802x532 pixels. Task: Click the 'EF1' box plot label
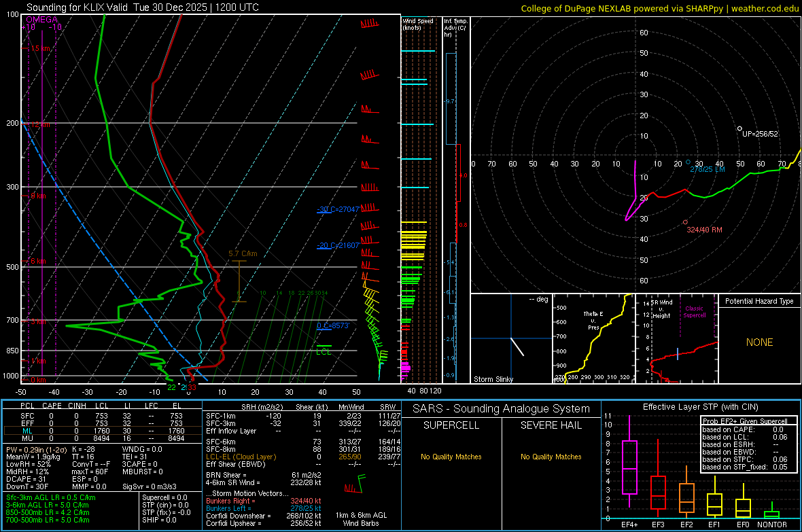click(714, 525)
